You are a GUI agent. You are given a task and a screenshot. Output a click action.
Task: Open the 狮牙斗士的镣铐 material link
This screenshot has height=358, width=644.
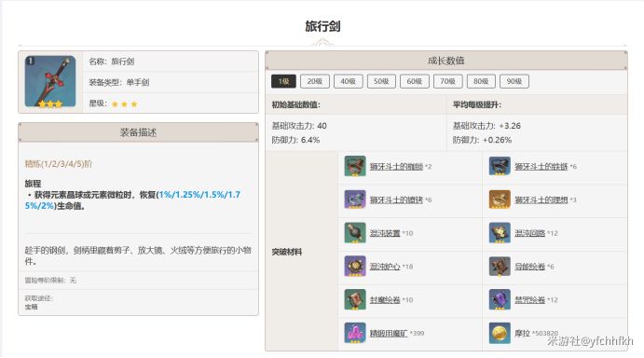point(396,200)
